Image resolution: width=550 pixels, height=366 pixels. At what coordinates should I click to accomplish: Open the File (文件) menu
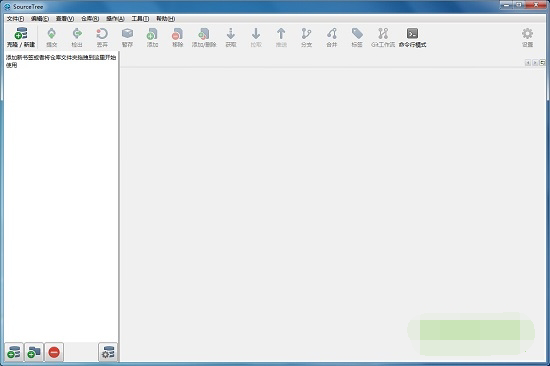15,19
